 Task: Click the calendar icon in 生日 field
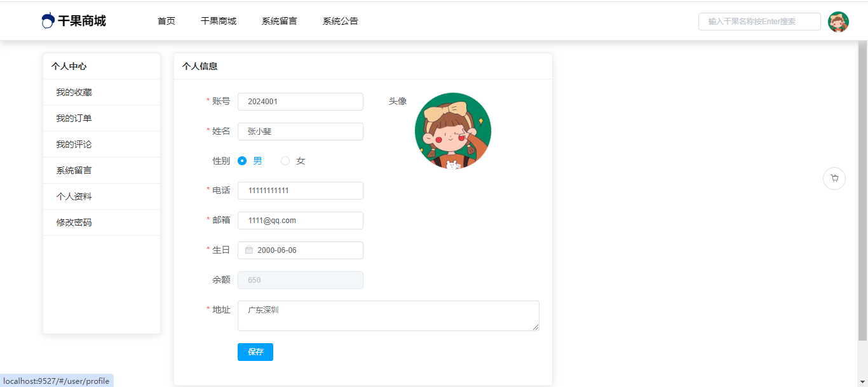pos(249,250)
